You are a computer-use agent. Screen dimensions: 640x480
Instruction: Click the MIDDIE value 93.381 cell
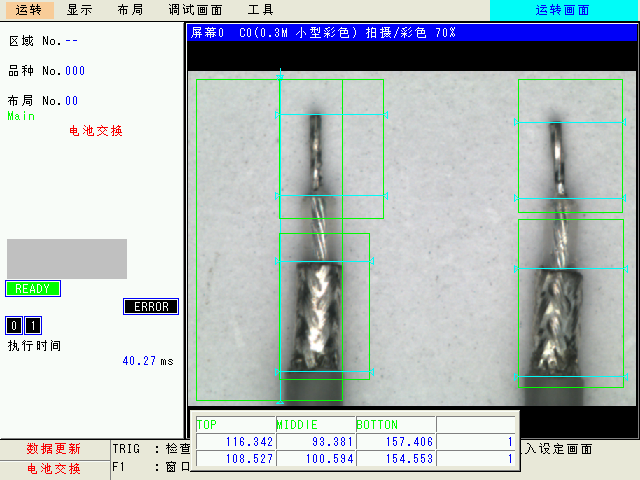coord(315,441)
